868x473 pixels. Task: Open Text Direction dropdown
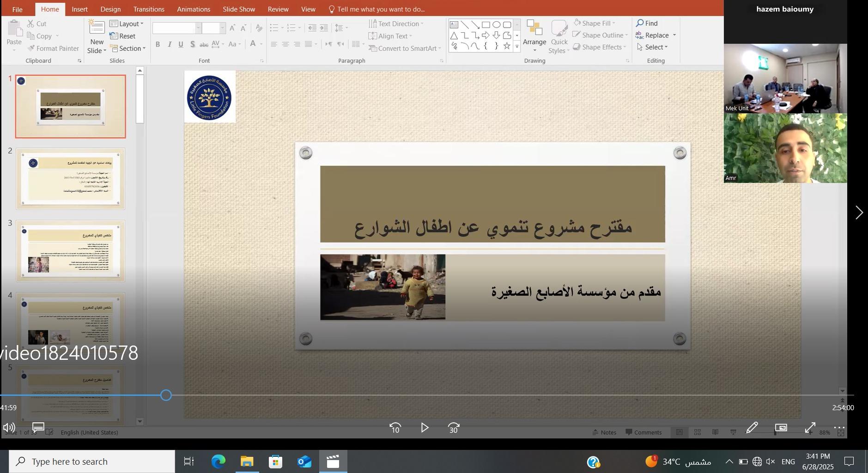click(x=396, y=24)
